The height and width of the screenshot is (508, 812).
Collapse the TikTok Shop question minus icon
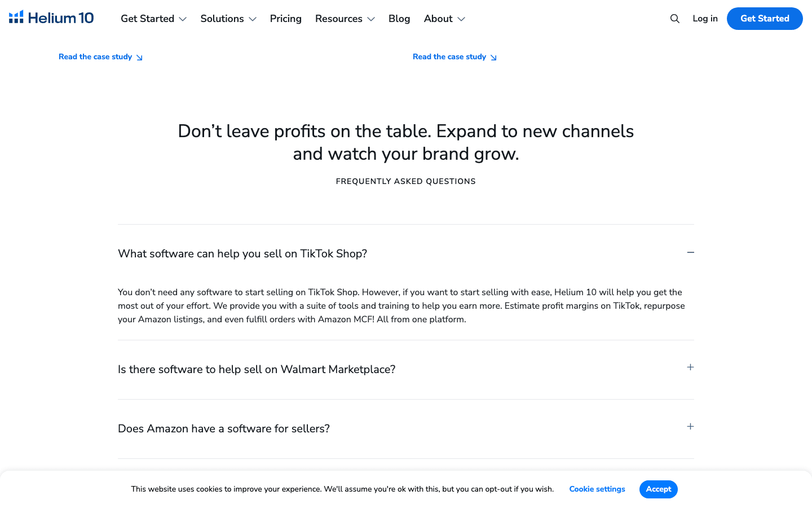(690, 252)
